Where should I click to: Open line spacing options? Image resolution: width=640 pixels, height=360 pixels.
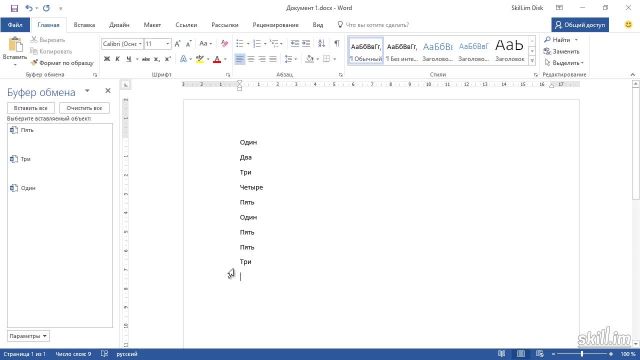click(289, 59)
